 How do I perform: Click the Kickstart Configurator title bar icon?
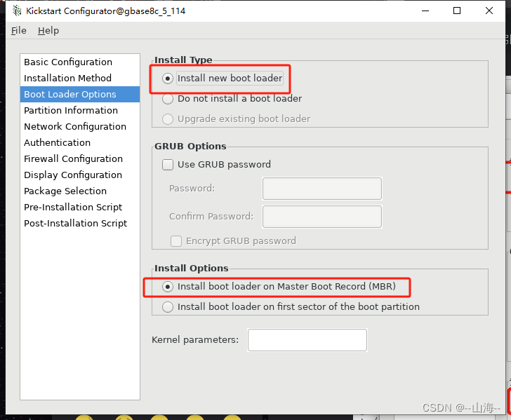pyautogui.click(x=18, y=11)
